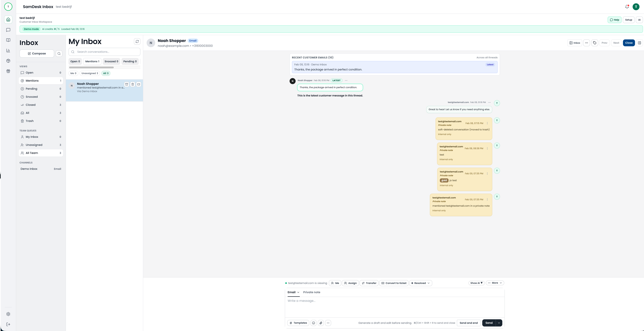Toggle the Snoozed 0 filter chip
Screen dimensions: 644x331
111,61
